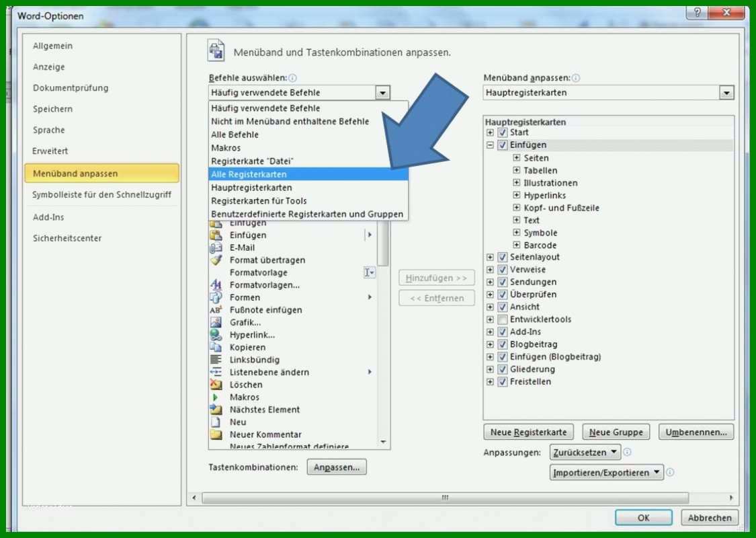Toggle the Überprüfen checkbox
This screenshot has height=538, width=756.
[x=503, y=295]
